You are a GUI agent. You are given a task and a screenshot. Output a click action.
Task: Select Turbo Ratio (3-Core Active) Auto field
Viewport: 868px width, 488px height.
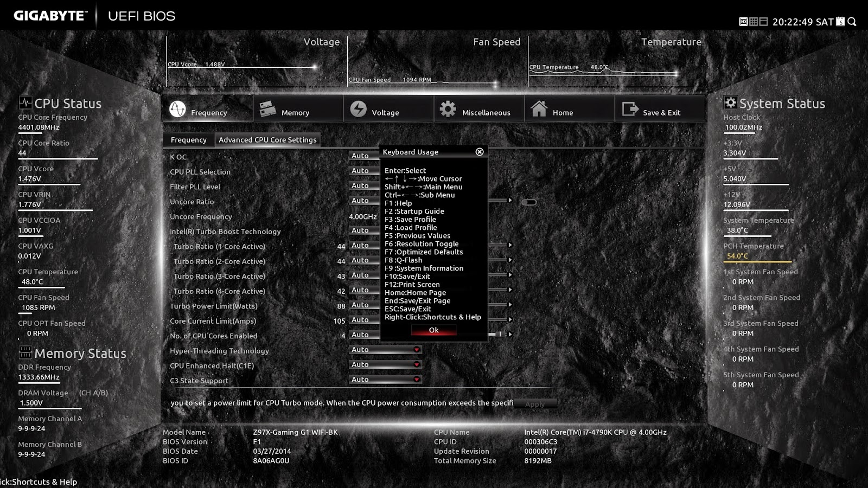click(364, 275)
